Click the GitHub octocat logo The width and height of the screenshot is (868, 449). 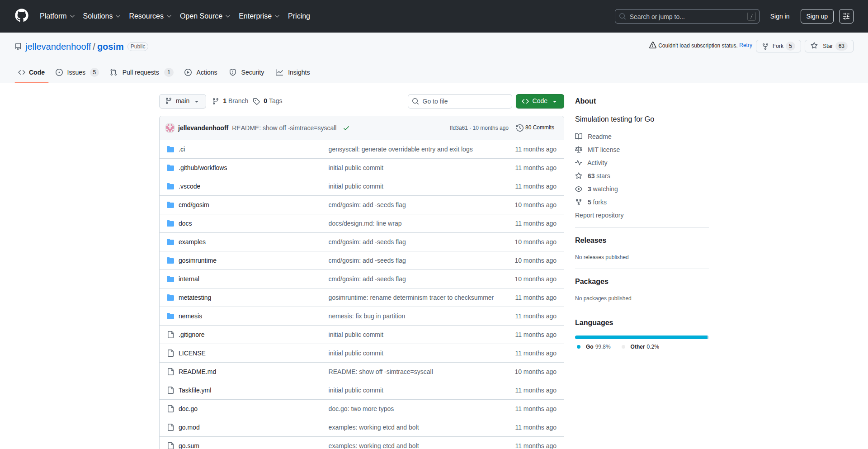pos(22,16)
